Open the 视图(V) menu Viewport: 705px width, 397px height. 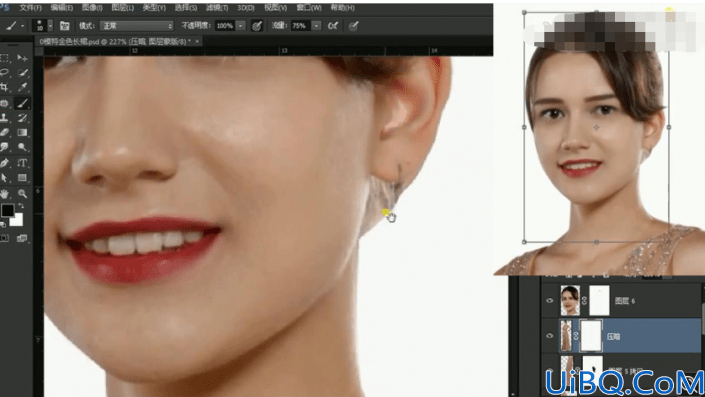pos(275,8)
